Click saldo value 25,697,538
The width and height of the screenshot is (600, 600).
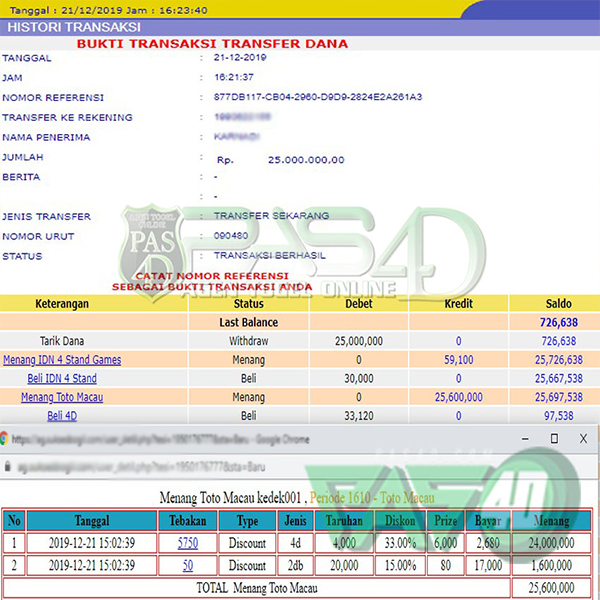[x=559, y=397]
